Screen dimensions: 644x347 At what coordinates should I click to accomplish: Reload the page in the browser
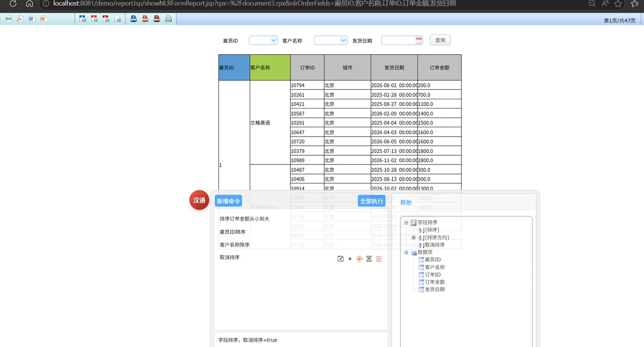coord(13,4)
